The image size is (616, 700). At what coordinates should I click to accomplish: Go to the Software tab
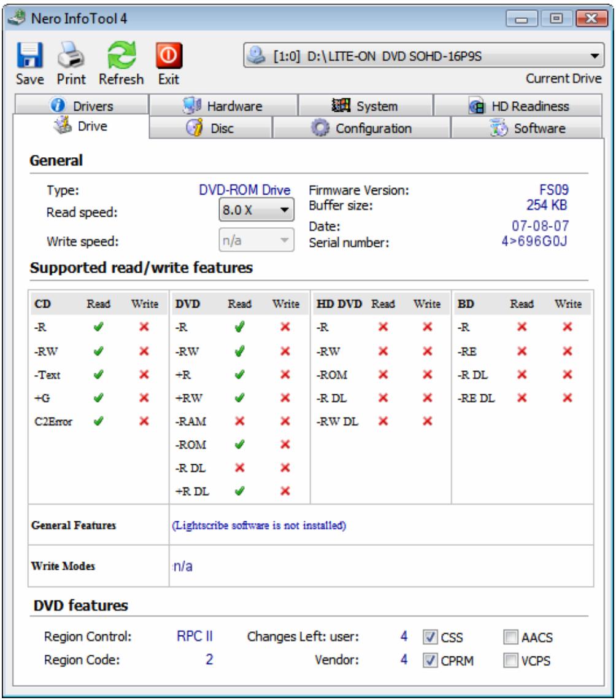[x=526, y=128]
